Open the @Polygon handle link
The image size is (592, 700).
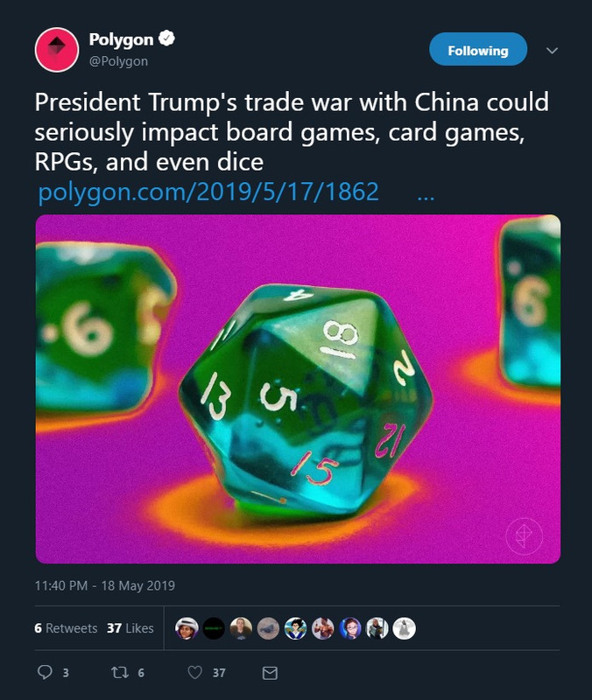pyautogui.click(x=118, y=61)
